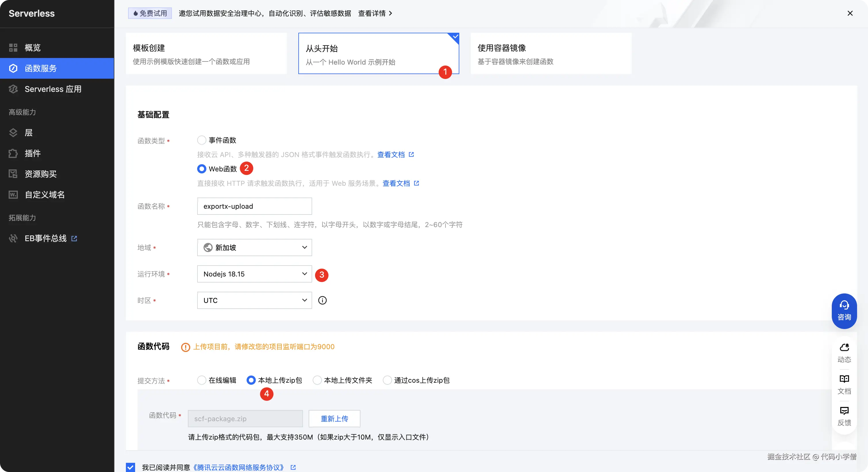868x472 pixels.
Task: Switch to 模板创建 creation tab
Action: coord(206,53)
